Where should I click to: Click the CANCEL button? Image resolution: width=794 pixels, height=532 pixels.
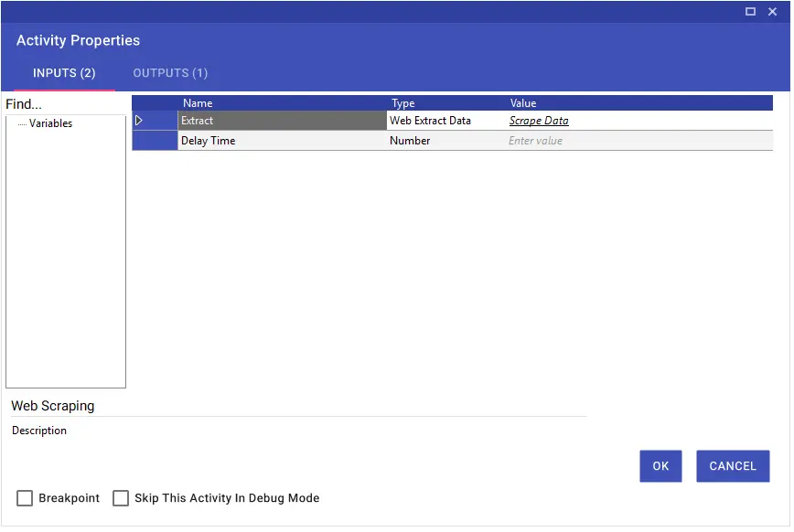point(735,467)
